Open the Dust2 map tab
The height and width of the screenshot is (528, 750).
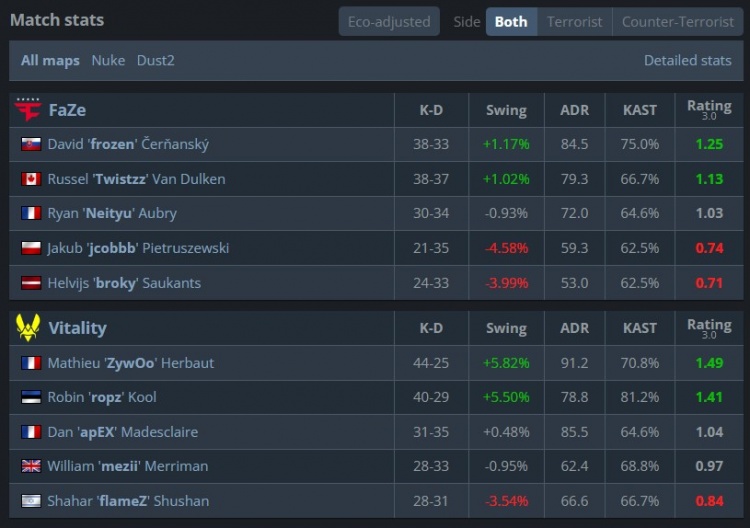coord(155,60)
